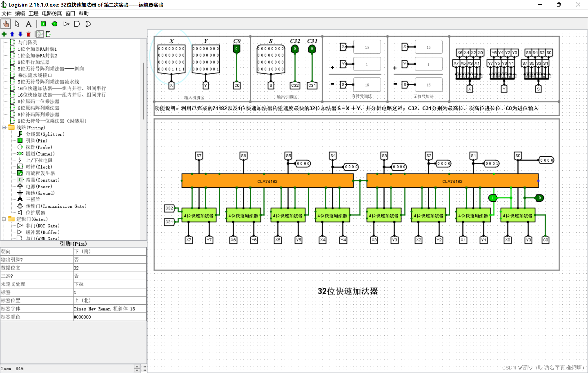Select the OR gate toolbar icon
Screen dimensions: 588x373
click(88, 24)
